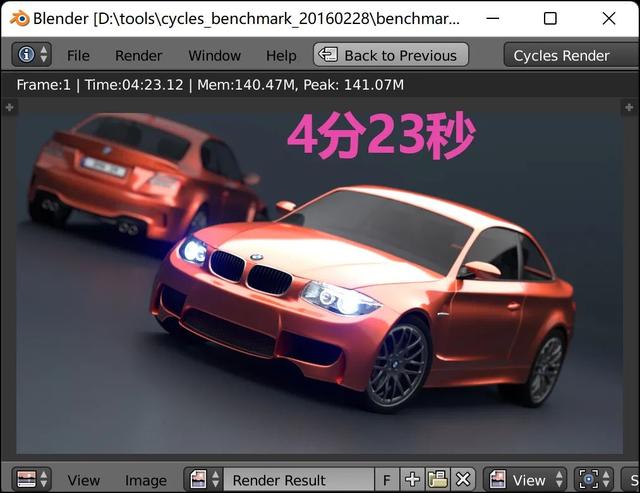Image resolution: width=640 pixels, height=493 pixels.
Task: Open the File menu
Action: click(x=78, y=56)
